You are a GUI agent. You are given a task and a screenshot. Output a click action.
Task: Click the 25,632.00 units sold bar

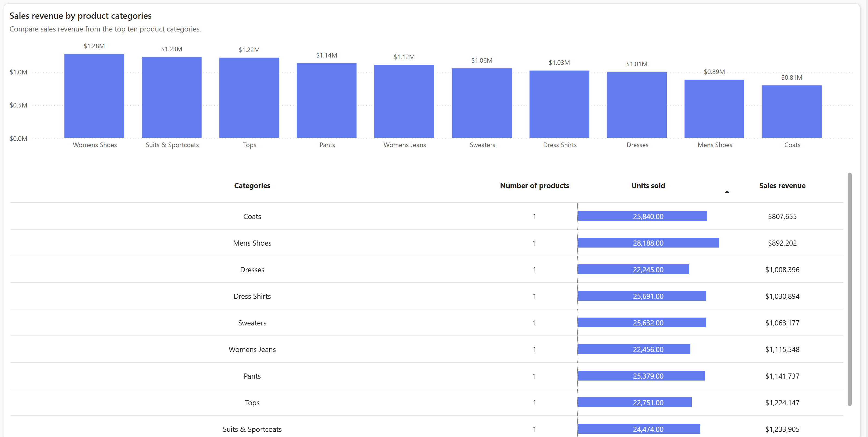tap(642, 323)
